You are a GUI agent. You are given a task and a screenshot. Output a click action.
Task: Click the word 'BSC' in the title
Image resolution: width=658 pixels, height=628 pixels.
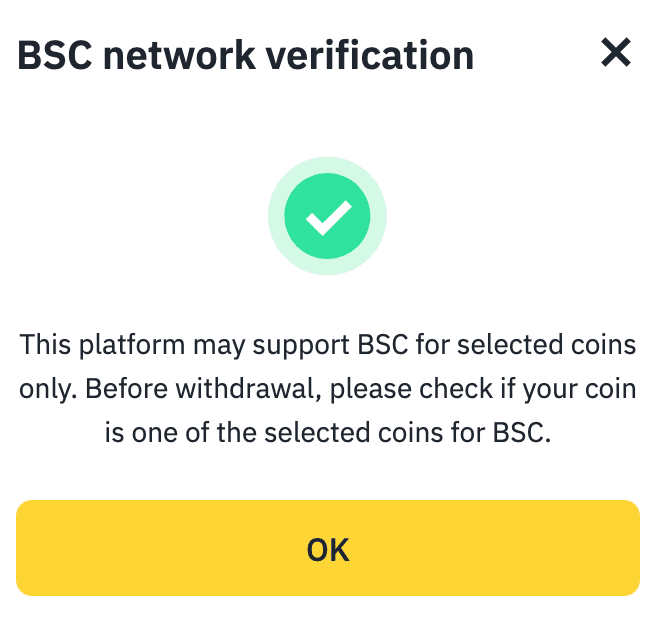point(54,55)
